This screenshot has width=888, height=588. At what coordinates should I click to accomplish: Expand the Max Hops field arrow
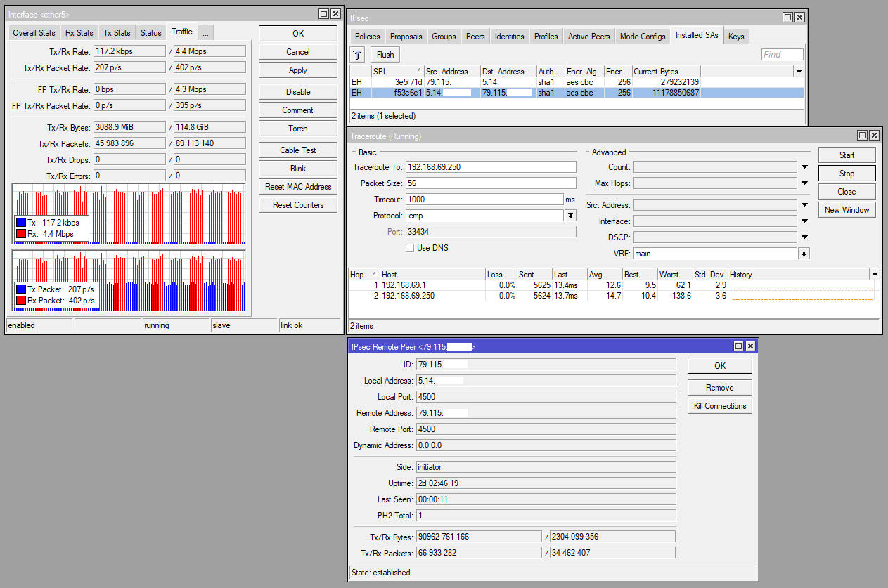[804, 183]
